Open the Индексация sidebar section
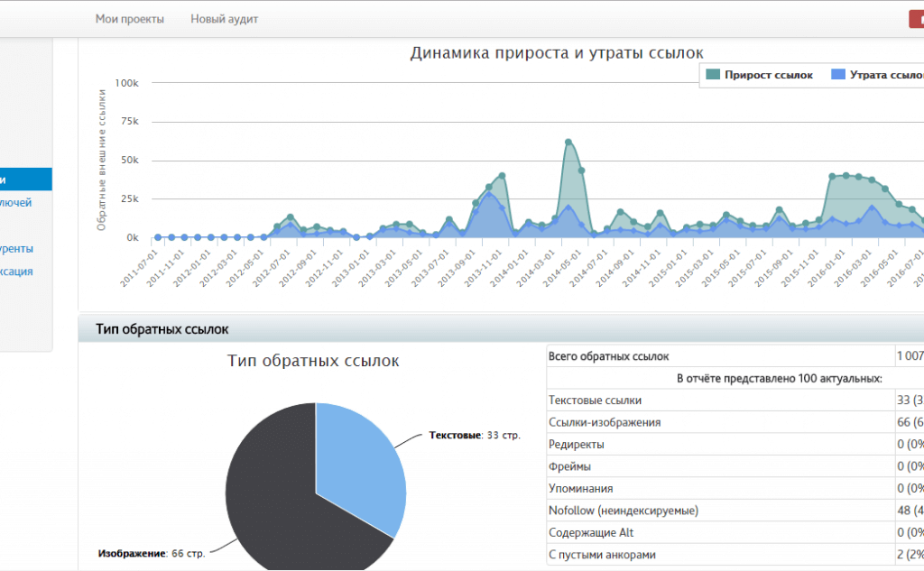 (18, 271)
